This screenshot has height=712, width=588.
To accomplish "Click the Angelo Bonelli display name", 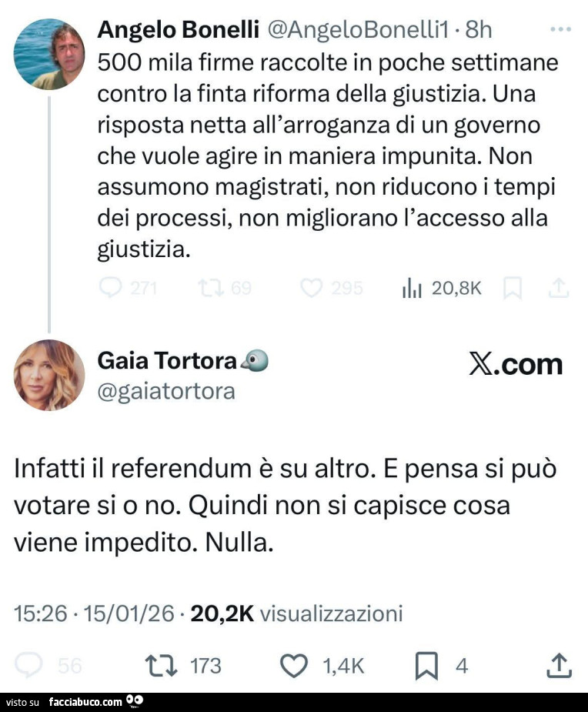I will [x=178, y=30].
